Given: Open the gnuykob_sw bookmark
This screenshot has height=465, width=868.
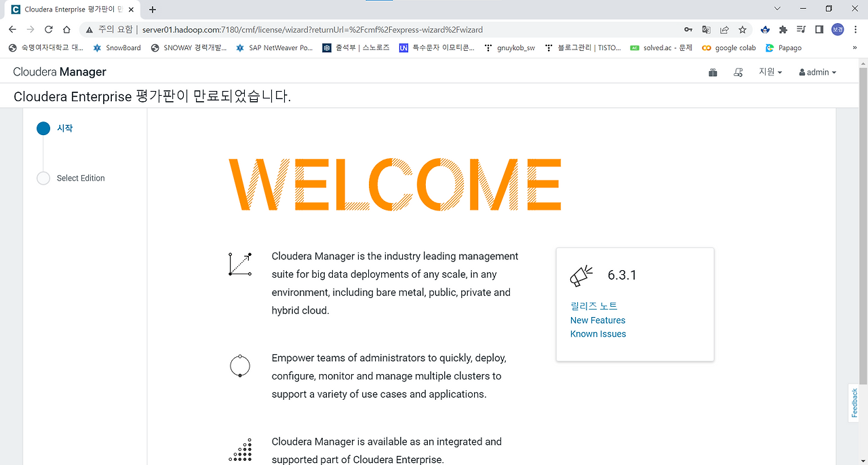Looking at the screenshot, I should 509,48.
